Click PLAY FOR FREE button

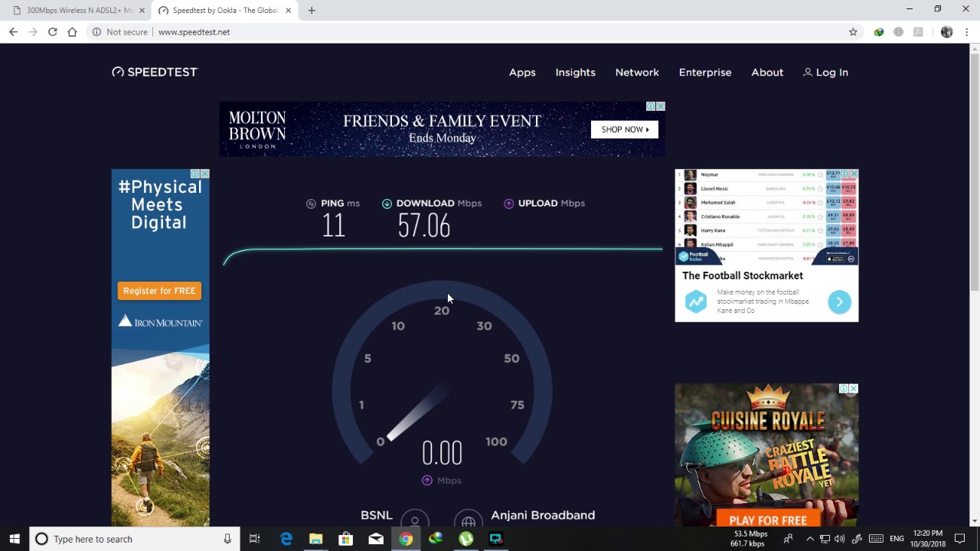(768, 520)
